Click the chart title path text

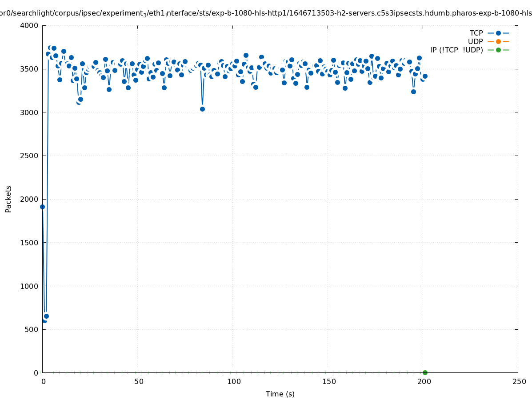click(x=266, y=13)
